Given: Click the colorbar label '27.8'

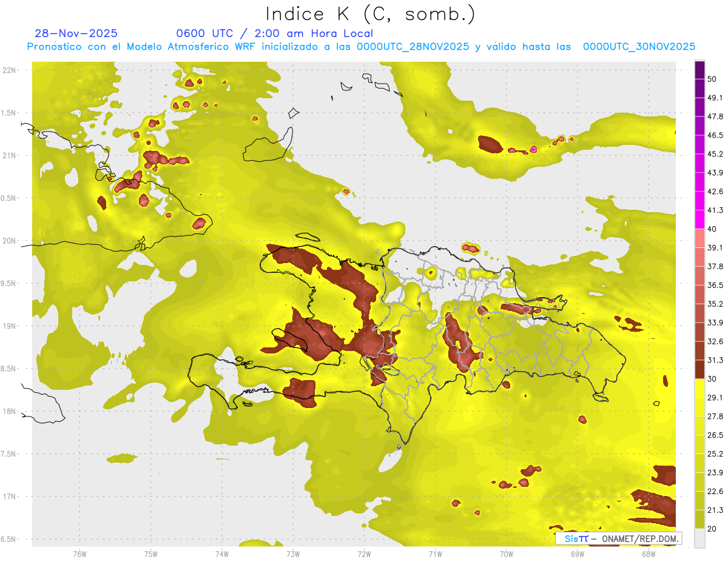Looking at the screenshot, I should pyautogui.click(x=715, y=416).
